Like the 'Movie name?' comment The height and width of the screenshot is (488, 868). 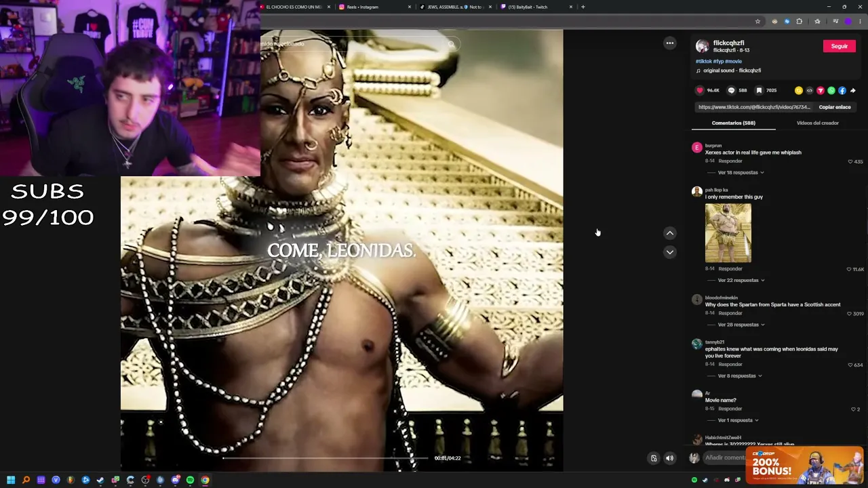click(853, 409)
